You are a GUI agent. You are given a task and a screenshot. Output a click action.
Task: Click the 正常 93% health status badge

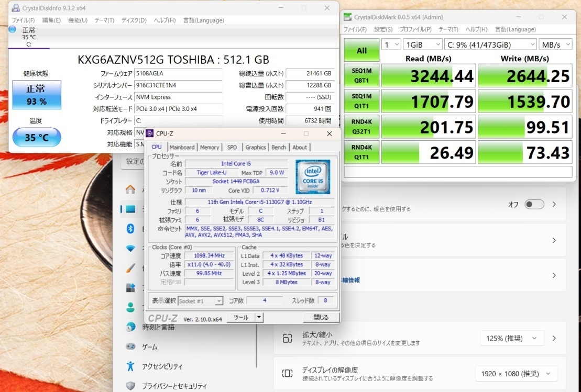tap(37, 95)
